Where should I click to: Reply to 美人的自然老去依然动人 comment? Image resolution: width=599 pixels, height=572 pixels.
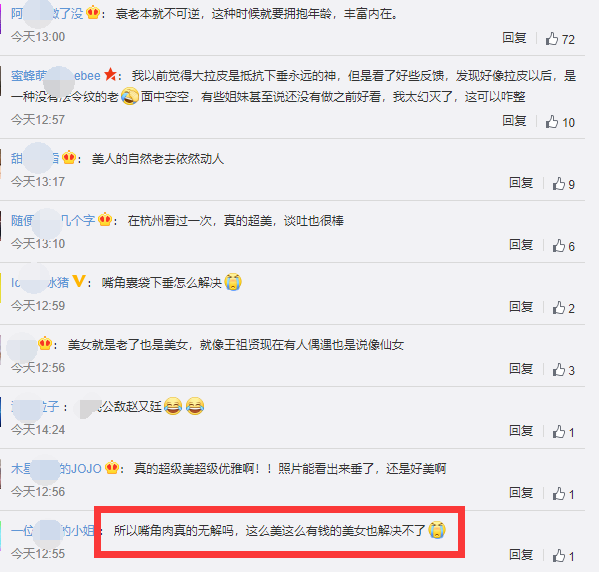click(x=521, y=183)
